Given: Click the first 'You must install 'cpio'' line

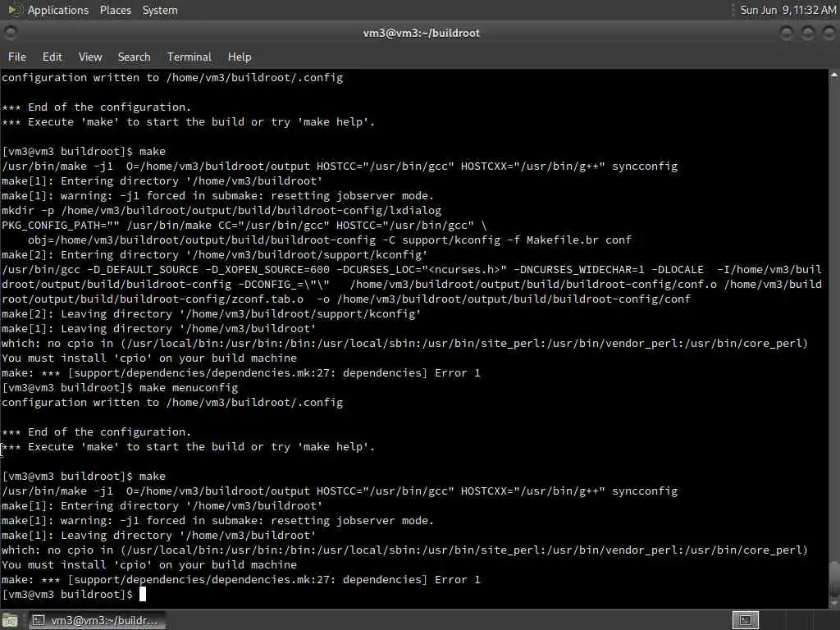Looking at the screenshot, I should 149,358.
